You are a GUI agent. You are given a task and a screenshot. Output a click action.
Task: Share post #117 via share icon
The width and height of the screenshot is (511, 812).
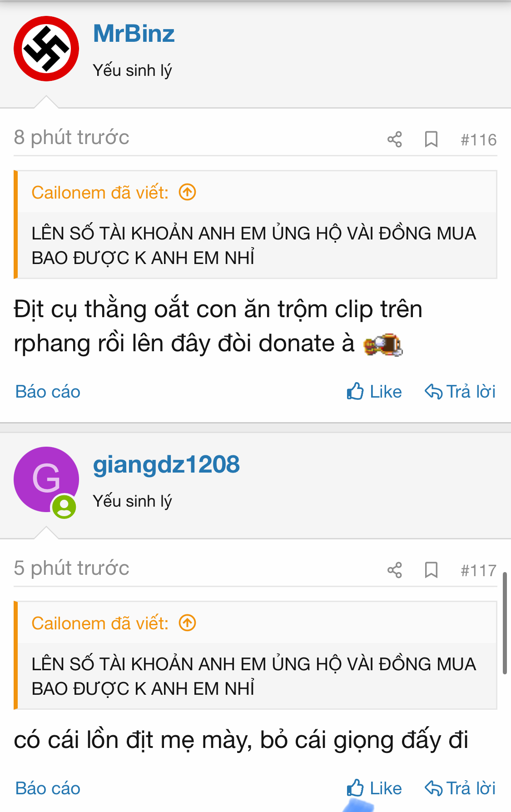click(x=394, y=570)
